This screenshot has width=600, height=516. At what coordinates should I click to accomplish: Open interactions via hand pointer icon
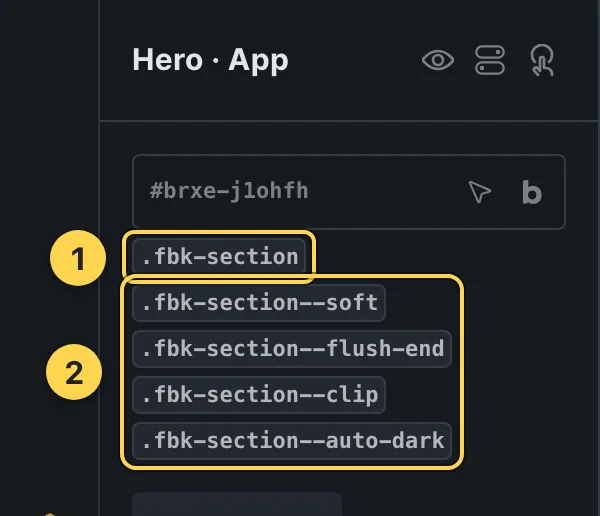pos(542,60)
